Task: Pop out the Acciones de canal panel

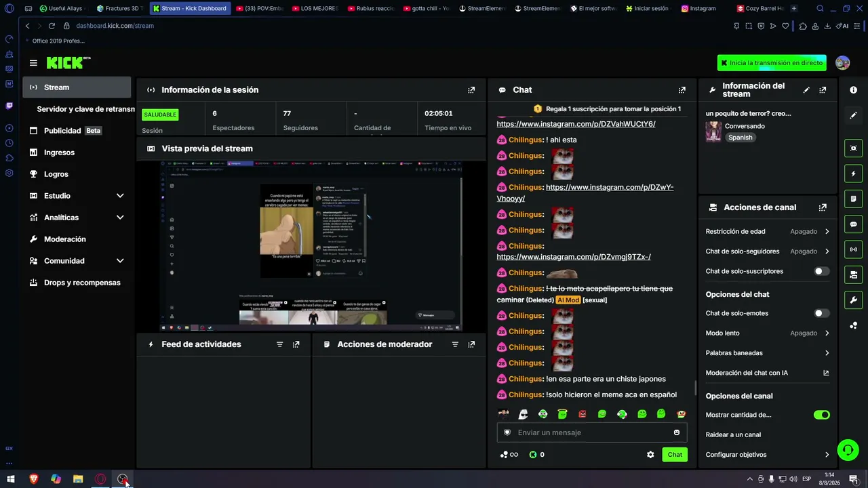Action: tap(823, 207)
